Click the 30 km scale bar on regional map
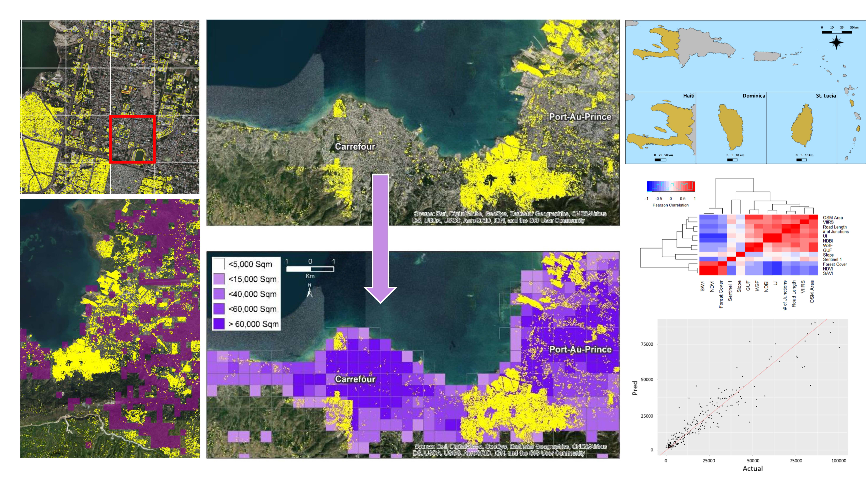 pos(837,32)
